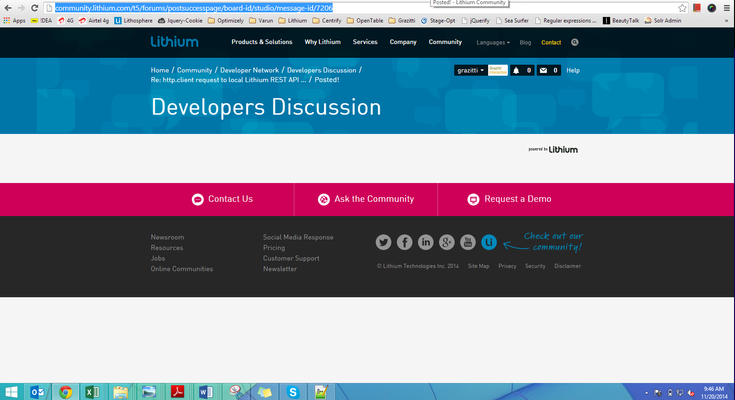Open Skype from the taskbar
The height and width of the screenshot is (400, 735).
(293, 392)
